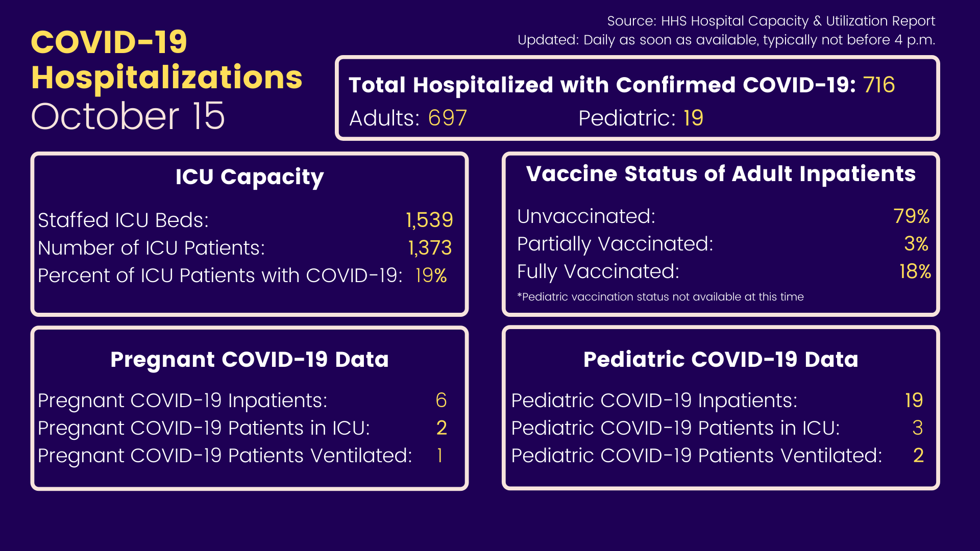Click the October 15 date text
Image resolution: width=980 pixels, height=551 pixels.
[128, 116]
